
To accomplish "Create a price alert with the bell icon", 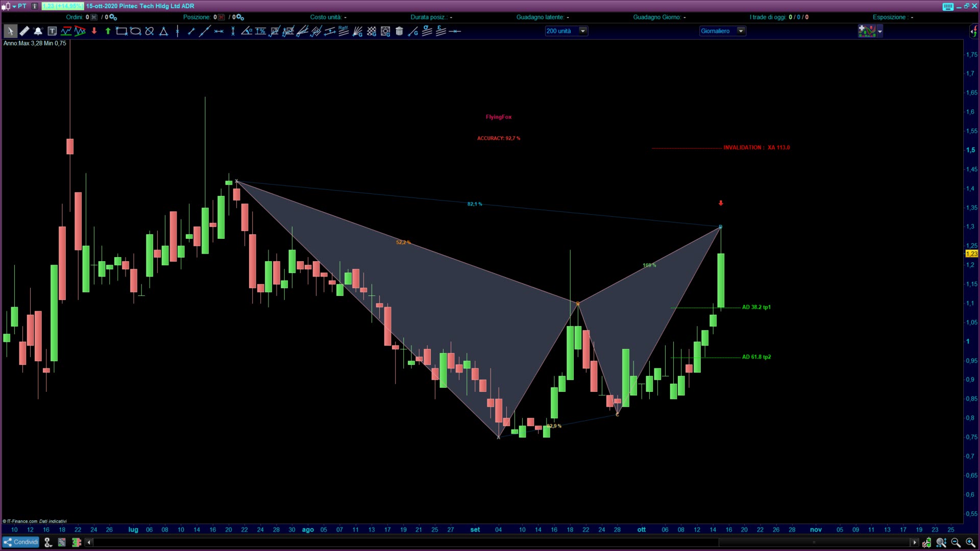I will point(38,31).
